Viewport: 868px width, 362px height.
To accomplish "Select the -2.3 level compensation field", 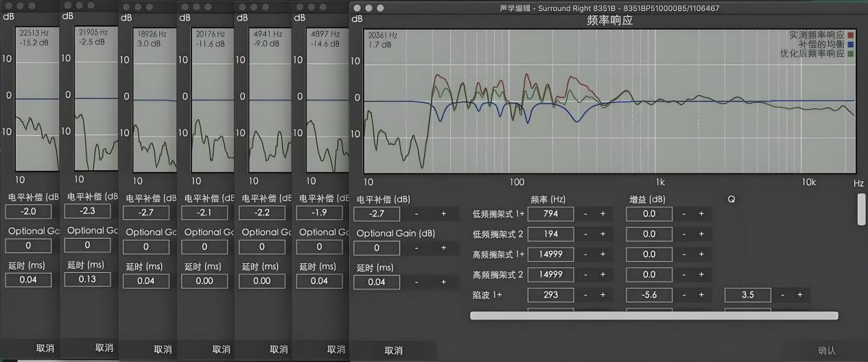I will pyautogui.click(x=87, y=211).
